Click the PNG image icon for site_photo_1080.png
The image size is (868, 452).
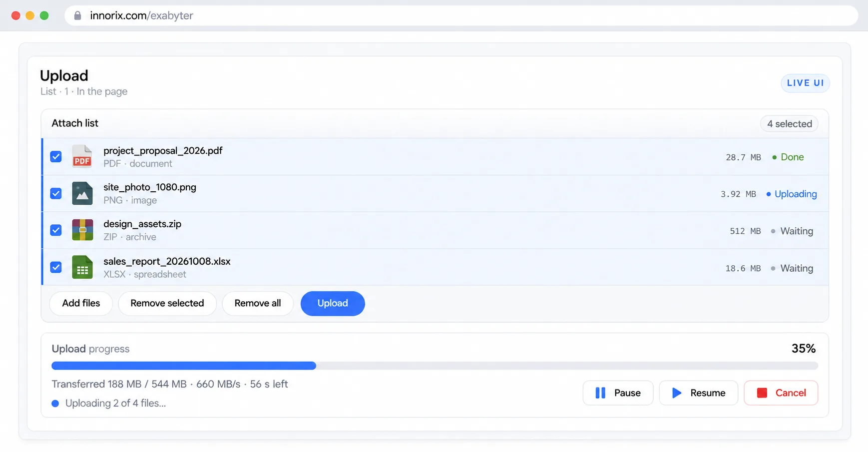pyautogui.click(x=82, y=193)
